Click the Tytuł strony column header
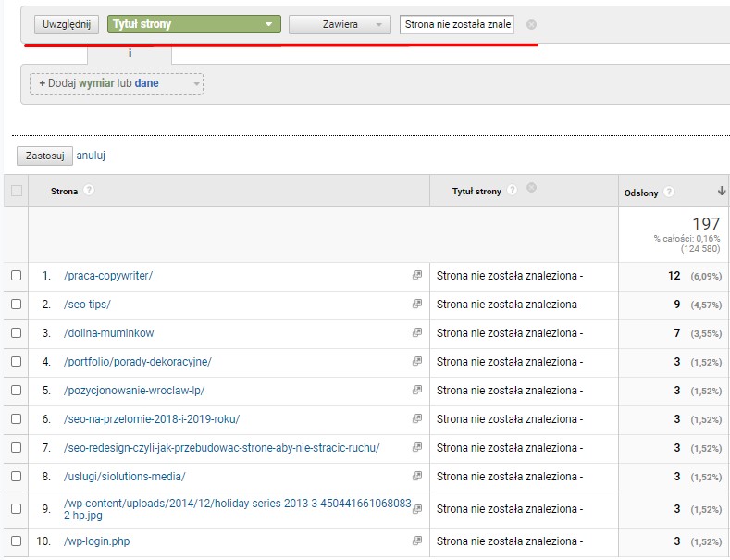 [x=476, y=191]
